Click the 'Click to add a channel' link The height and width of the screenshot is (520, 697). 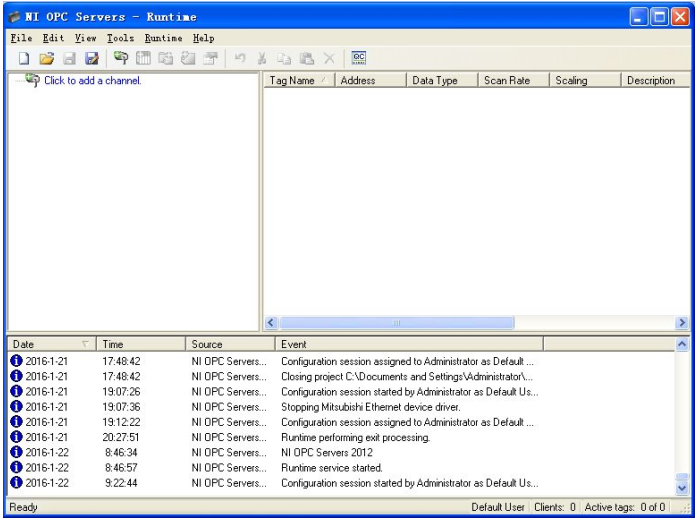[x=92, y=80]
